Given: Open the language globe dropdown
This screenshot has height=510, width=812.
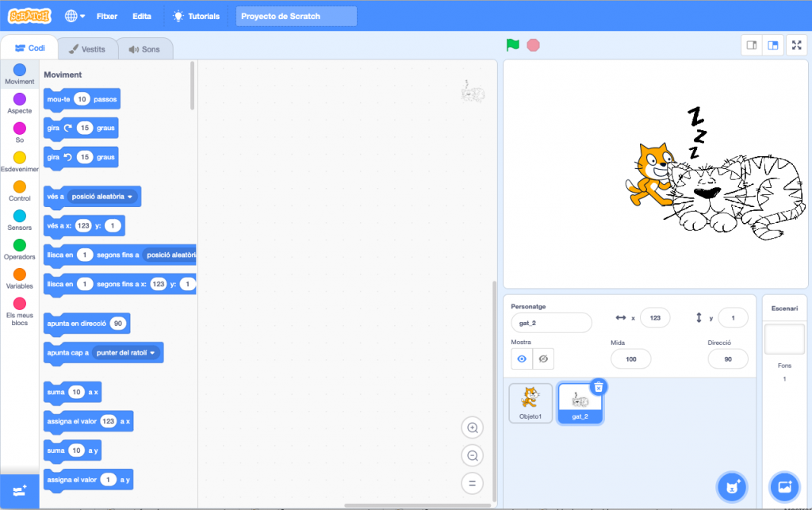Looking at the screenshot, I should [x=75, y=16].
